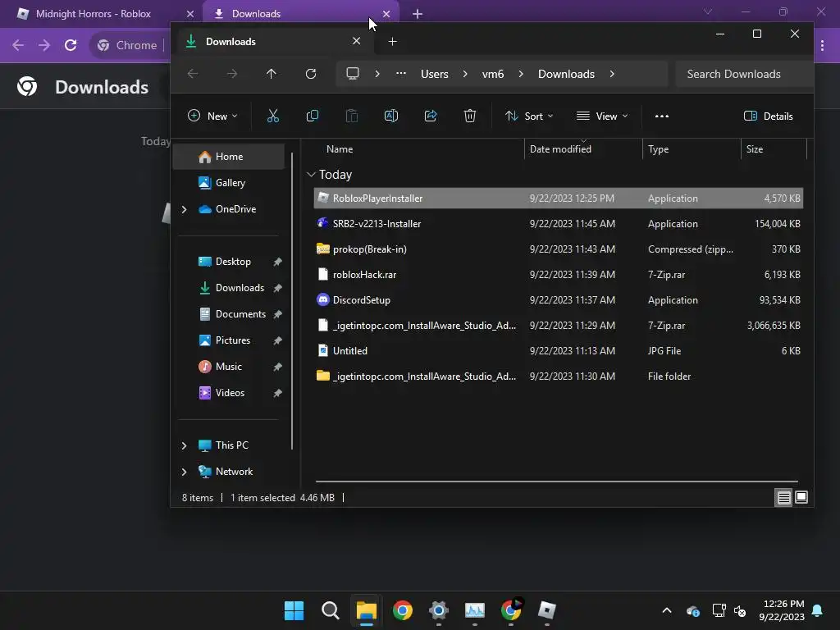Viewport: 840px width, 630px height.
Task: Click File Explorer icon on the taskbar
Action: pyautogui.click(x=367, y=610)
